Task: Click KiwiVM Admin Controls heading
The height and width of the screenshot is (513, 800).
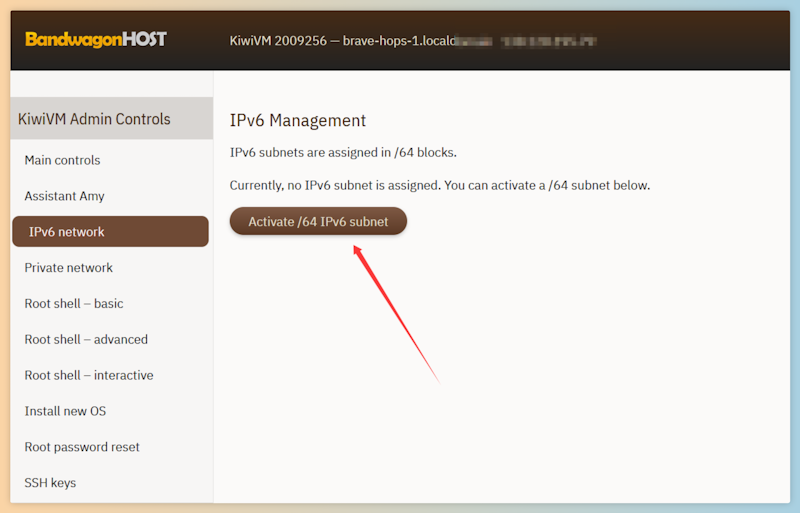Action: point(94,119)
